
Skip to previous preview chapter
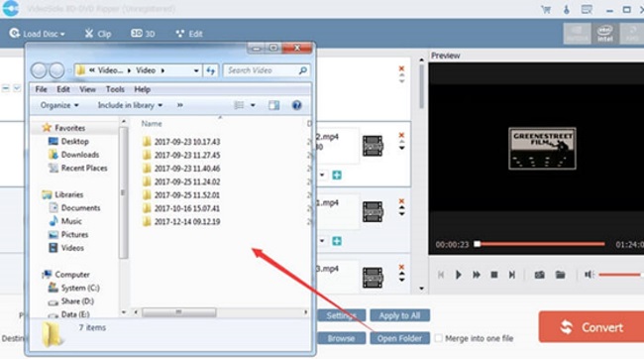(441, 275)
